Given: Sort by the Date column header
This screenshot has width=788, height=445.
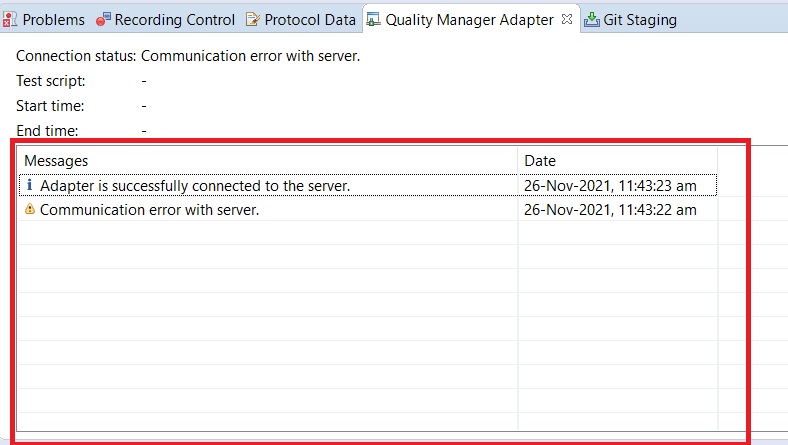Looking at the screenshot, I should (540, 160).
